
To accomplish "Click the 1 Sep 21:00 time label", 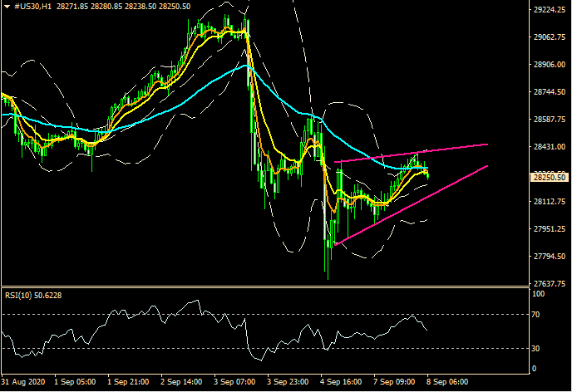I will [130, 383].
